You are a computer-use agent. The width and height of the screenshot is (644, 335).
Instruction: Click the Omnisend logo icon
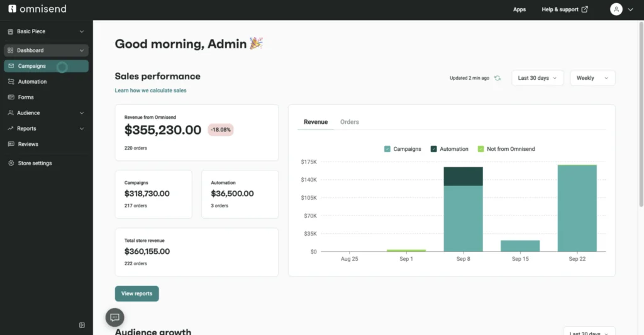coord(13,9)
